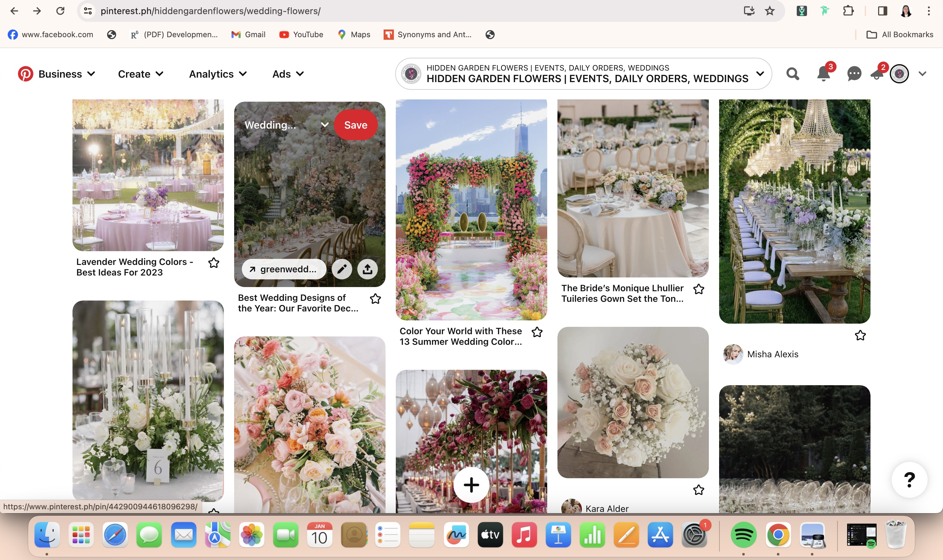Open the pink rose bouquet pin thumbnail
Image resolution: width=943 pixels, height=560 pixels.
point(633,402)
